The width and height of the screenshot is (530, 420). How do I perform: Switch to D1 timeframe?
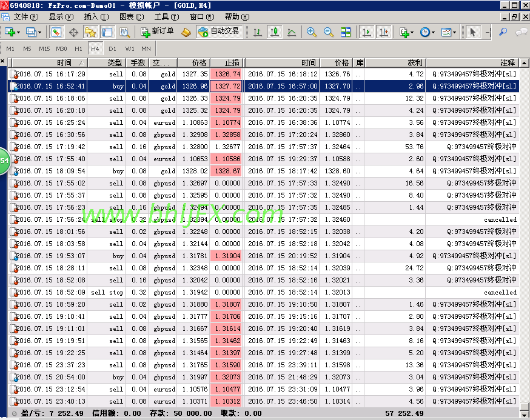pyautogui.click(x=112, y=49)
